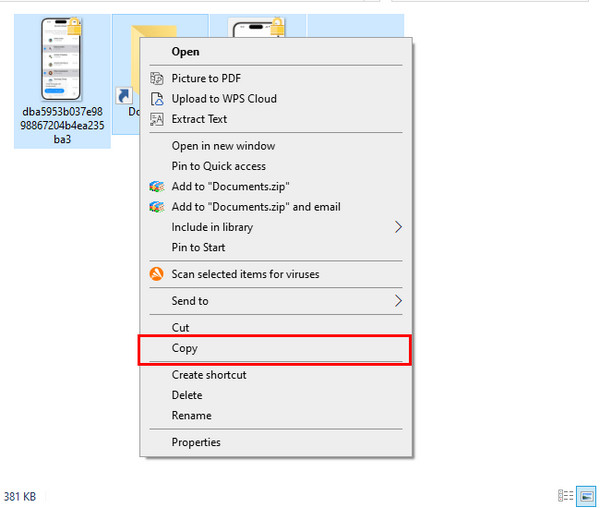This screenshot has width=600, height=508.
Task: Open Properties from the context menu
Action: pos(196,442)
